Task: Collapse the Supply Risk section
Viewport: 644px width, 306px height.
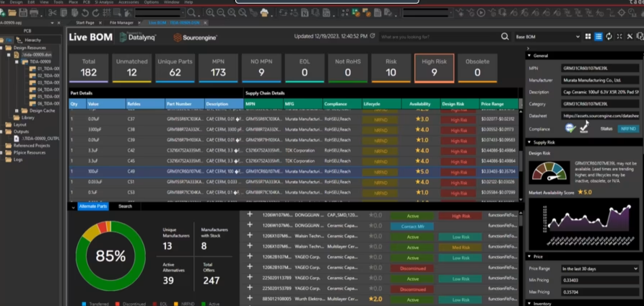Action: (529, 142)
